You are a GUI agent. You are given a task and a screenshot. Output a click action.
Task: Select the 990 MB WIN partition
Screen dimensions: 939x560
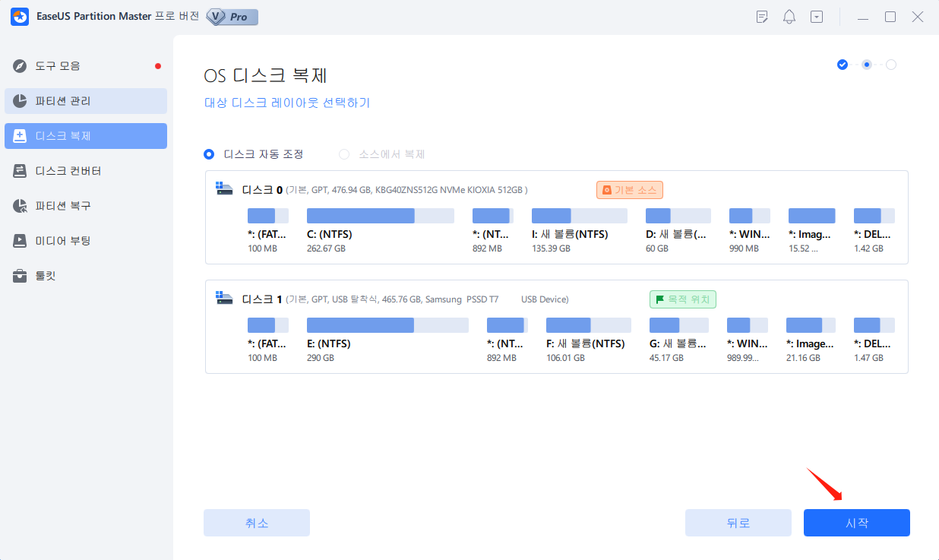[750, 231]
